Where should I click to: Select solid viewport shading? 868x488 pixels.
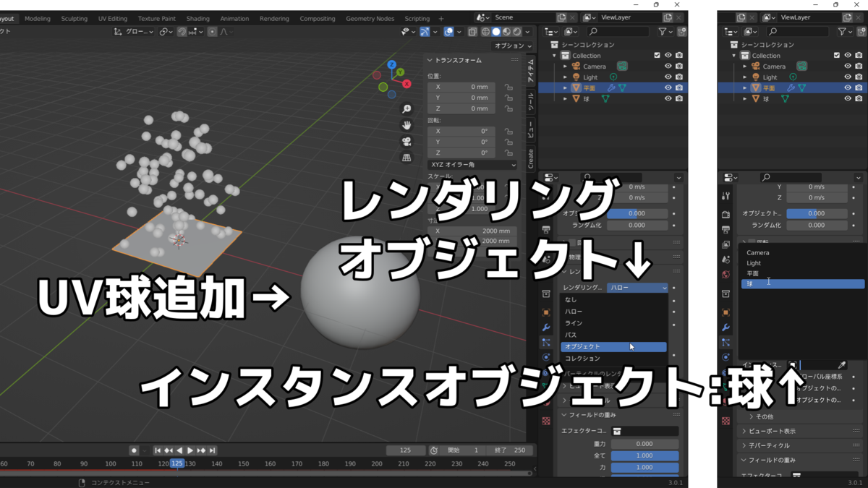[496, 32]
